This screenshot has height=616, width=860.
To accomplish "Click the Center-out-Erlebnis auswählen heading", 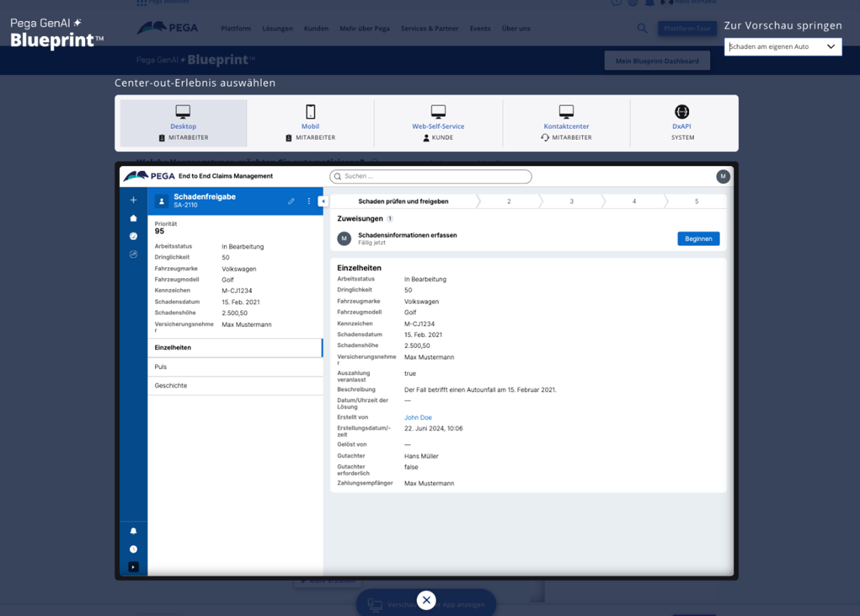I will click(195, 83).
